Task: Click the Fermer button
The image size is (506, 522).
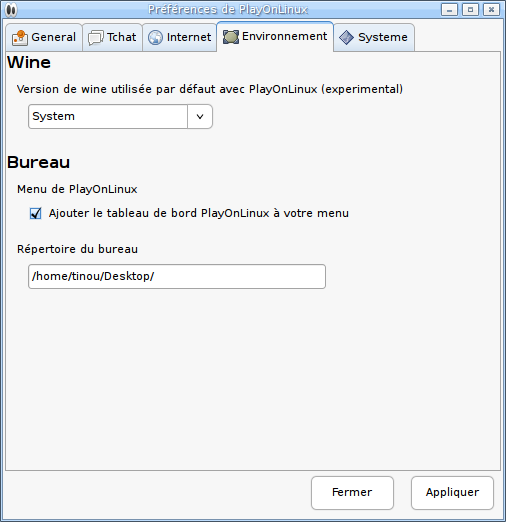Action: [352, 493]
